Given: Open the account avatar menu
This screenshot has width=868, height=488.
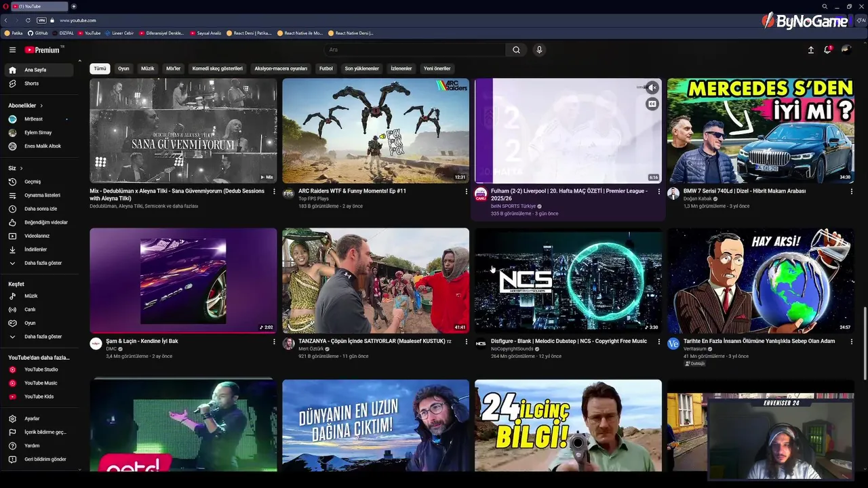Looking at the screenshot, I should pyautogui.click(x=846, y=49).
